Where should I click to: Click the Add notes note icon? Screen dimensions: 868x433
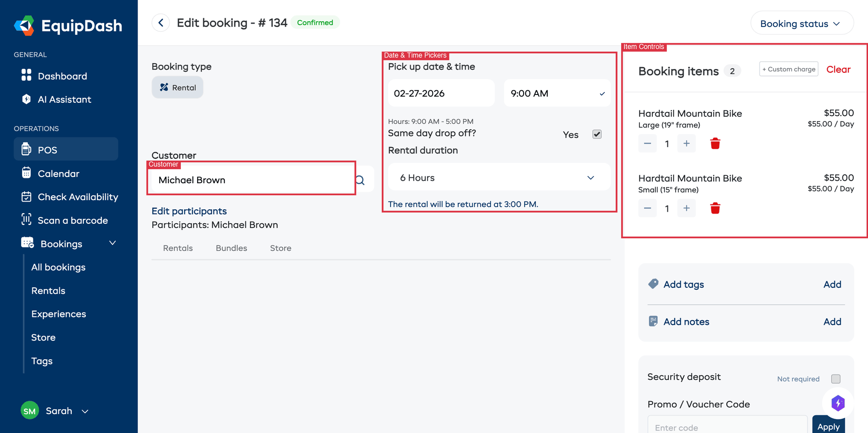[x=653, y=321]
